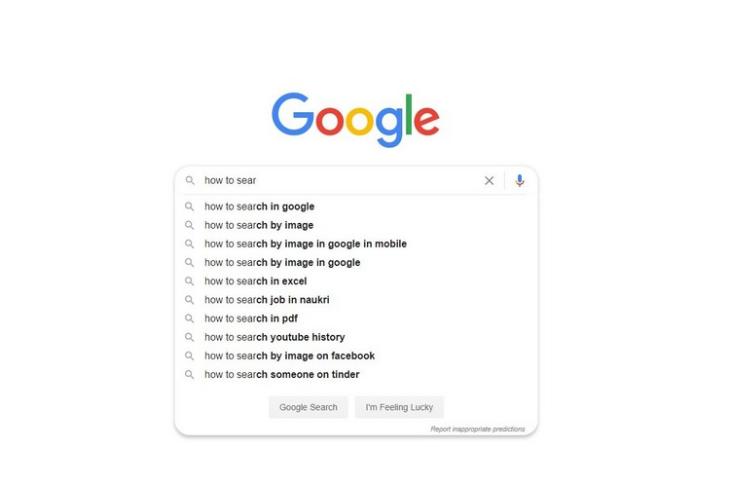Screen dimensions: 730x487
Task: Click magnifier icon beside 'search someone on tinder'
Action: click(x=189, y=374)
